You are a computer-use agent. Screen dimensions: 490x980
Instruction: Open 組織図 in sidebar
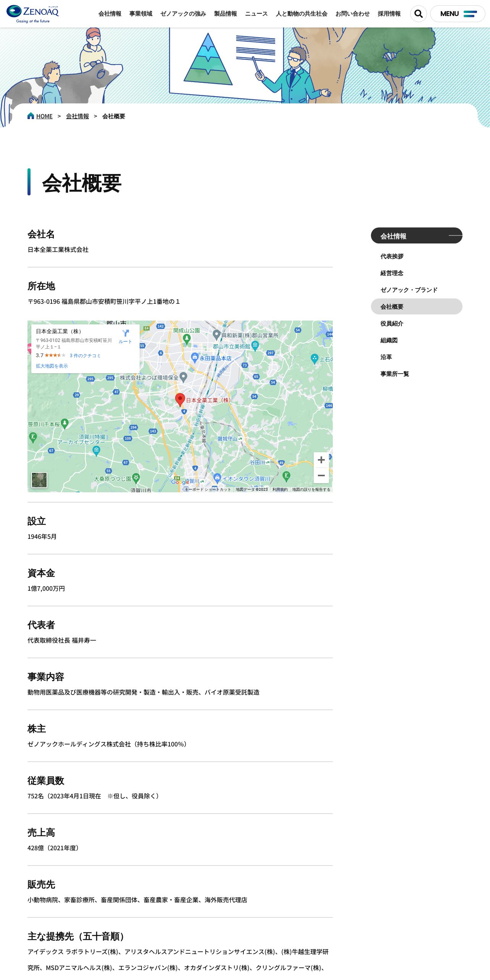click(x=389, y=340)
